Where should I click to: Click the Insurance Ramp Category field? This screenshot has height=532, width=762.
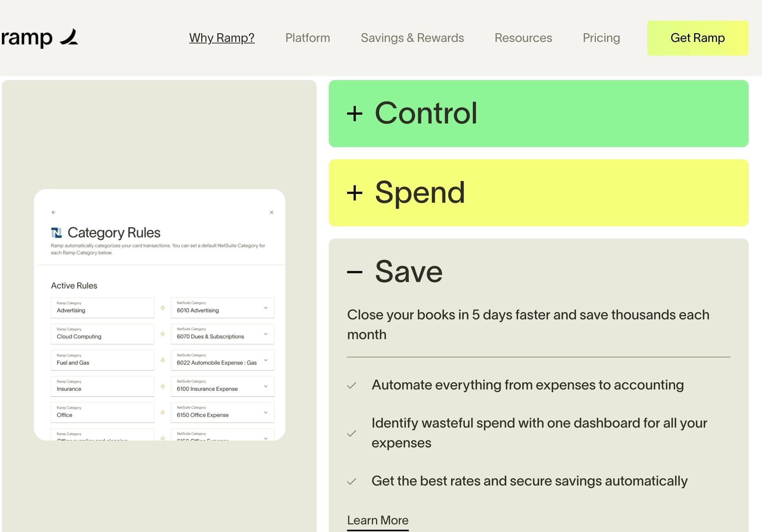(102, 386)
